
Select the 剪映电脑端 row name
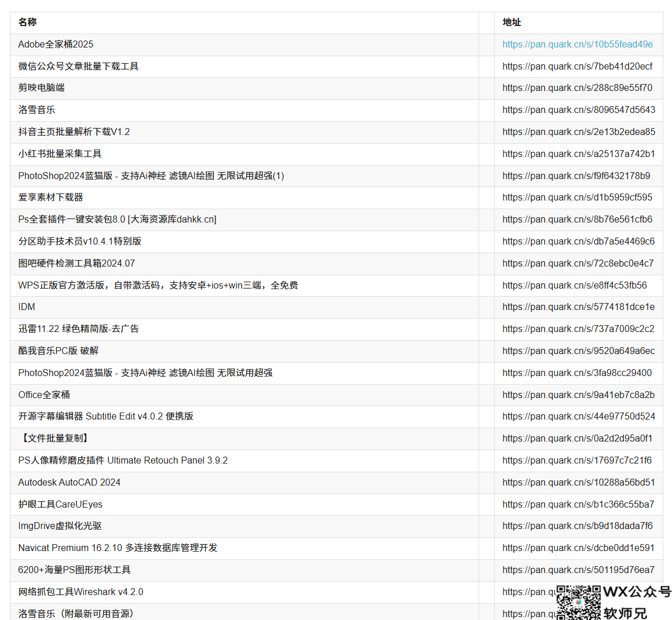point(42,88)
